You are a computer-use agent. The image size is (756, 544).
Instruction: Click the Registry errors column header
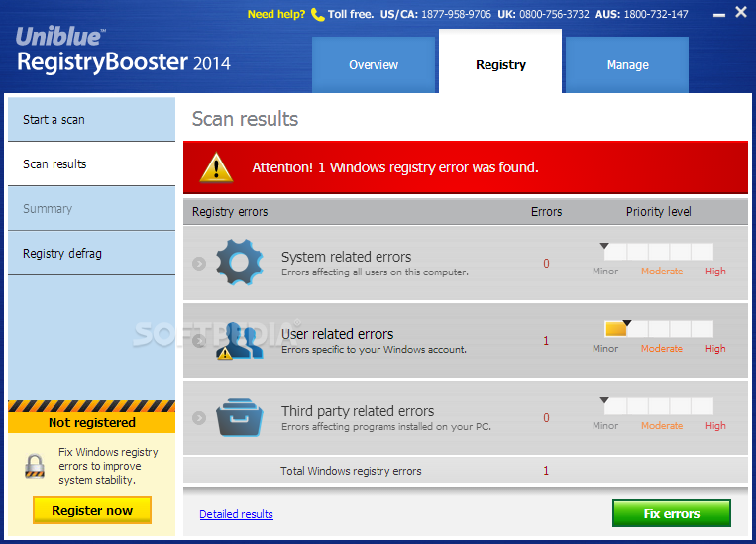tap(230, 212)
